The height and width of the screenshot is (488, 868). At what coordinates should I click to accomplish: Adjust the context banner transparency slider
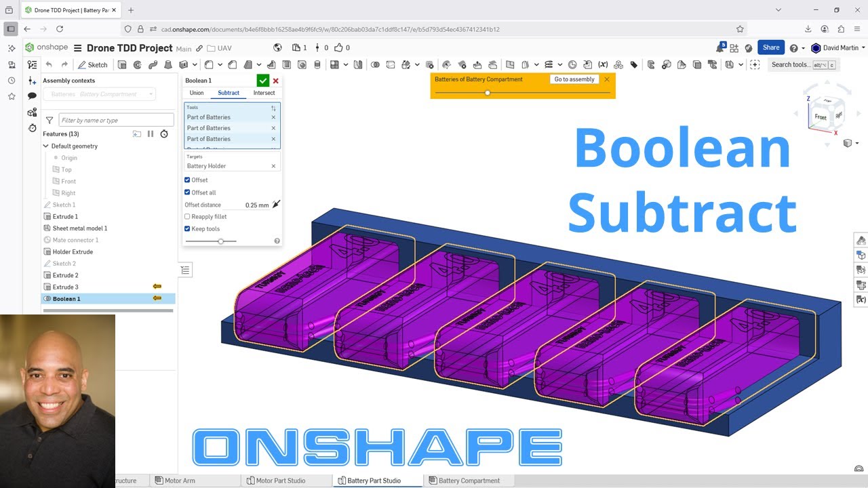click(x=487, y=92)
